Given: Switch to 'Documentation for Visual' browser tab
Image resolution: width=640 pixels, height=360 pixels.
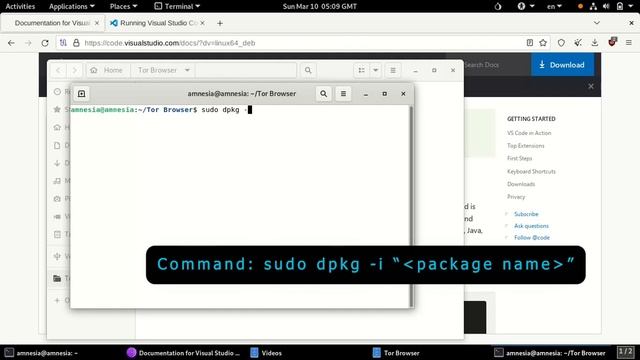Looking at the screenshot, I should pos(53,23).
